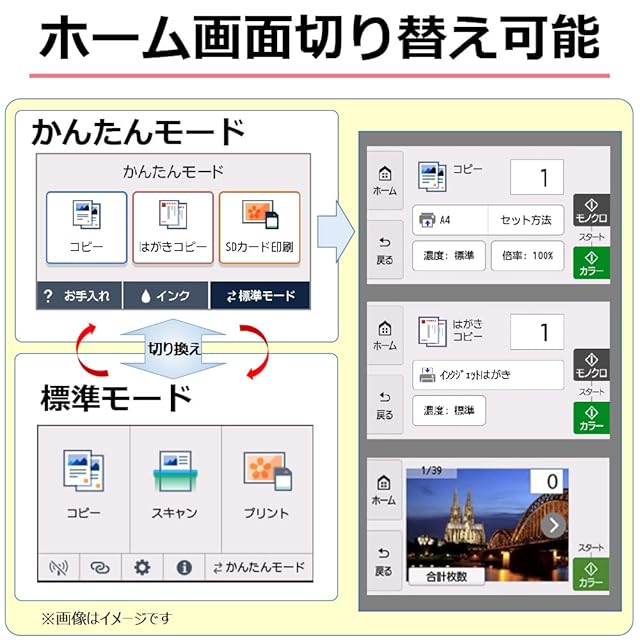The height and width of the screenshot is (640, 640).
Task: Tap ホーム on the postcard copy screen
Action: [385, 335]
